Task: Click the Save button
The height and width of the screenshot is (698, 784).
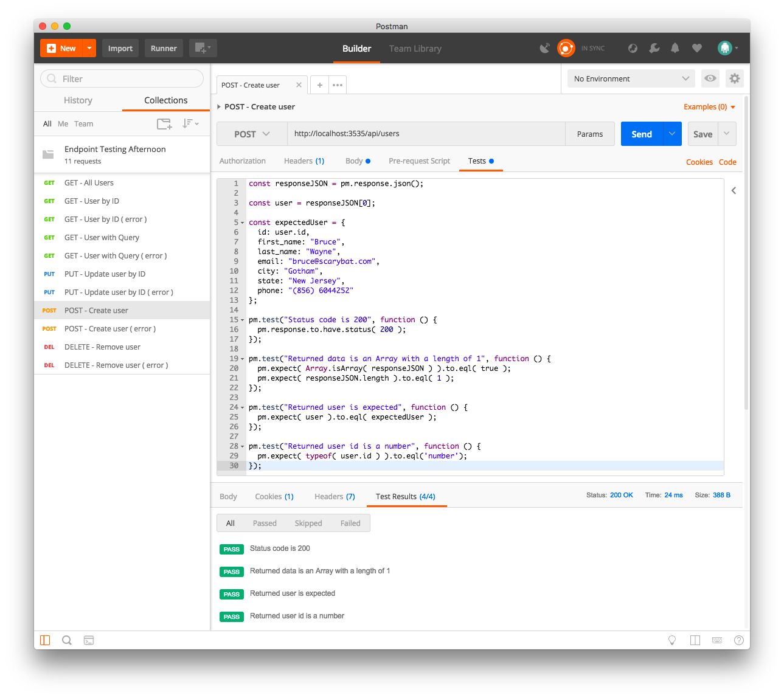Action: pos(703,134)
